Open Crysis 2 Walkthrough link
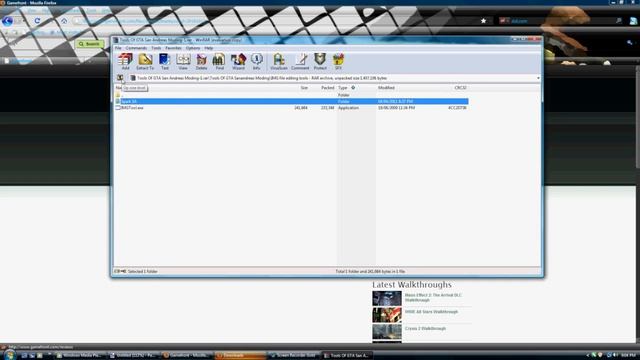Viewport: 640px width, 360px height. [x=425, y=329]
